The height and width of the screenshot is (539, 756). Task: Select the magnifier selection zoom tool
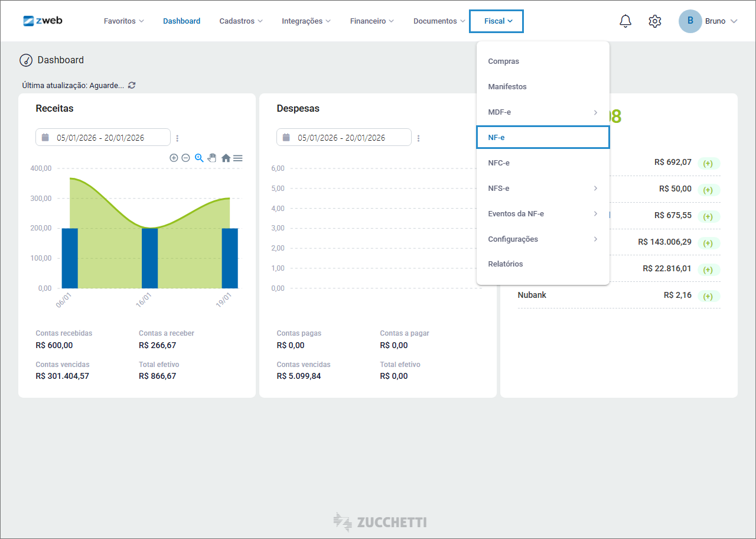coord(199,158)
